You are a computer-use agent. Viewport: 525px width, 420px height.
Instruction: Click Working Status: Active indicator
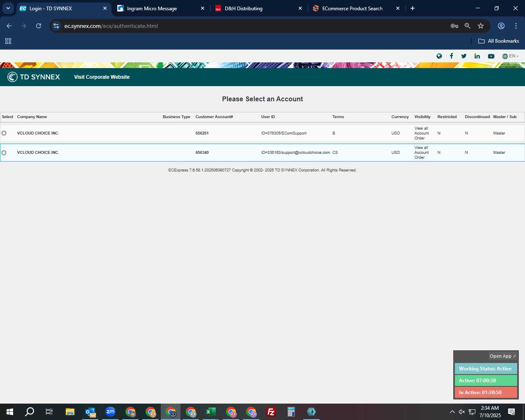(486, 369)
